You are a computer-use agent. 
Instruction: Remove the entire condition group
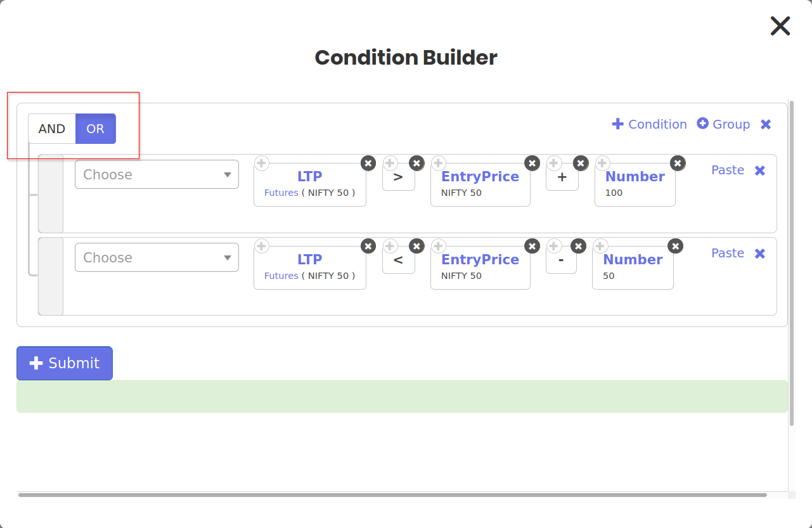click(766, 124)
